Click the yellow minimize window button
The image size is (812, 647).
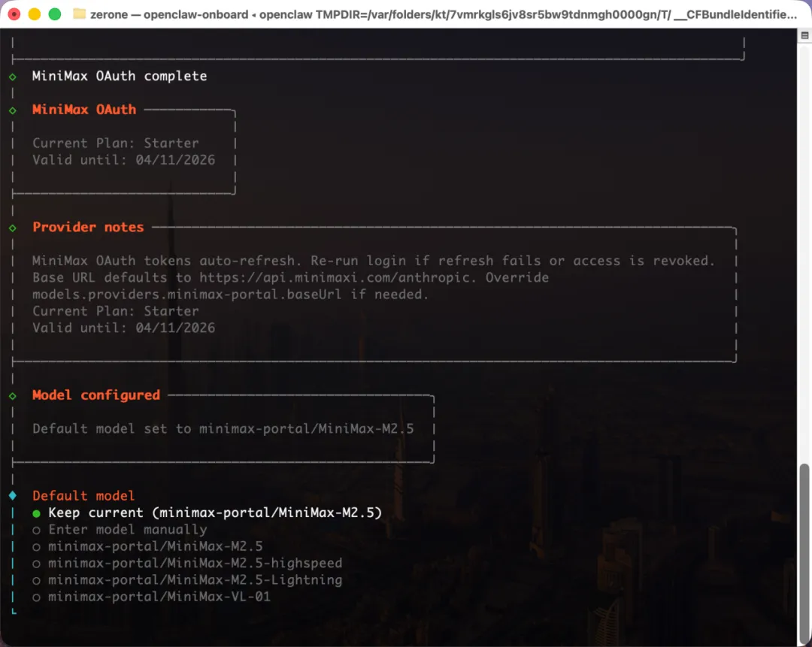pyautogui.click(x=34, y=14)
